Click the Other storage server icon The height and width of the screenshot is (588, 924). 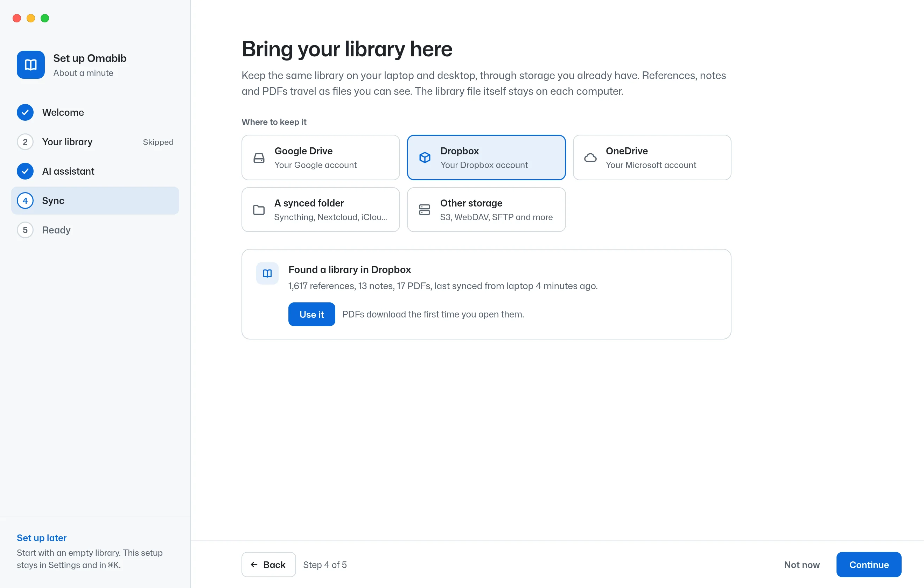(x=425, y=210)
